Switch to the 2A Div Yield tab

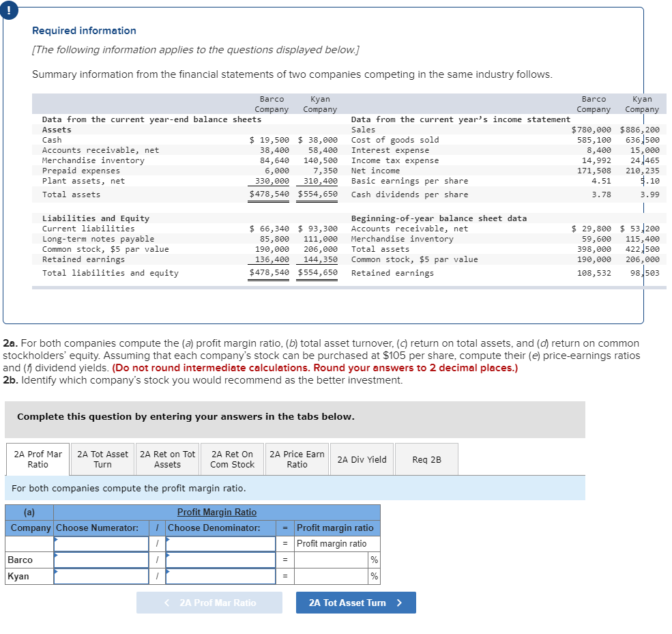point(362,459)
